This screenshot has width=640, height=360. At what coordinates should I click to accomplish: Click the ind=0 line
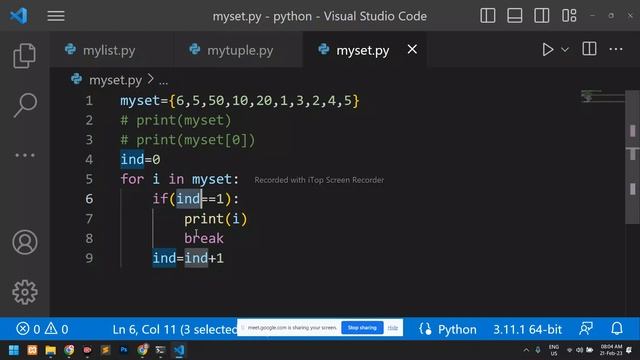click(140, 159)
